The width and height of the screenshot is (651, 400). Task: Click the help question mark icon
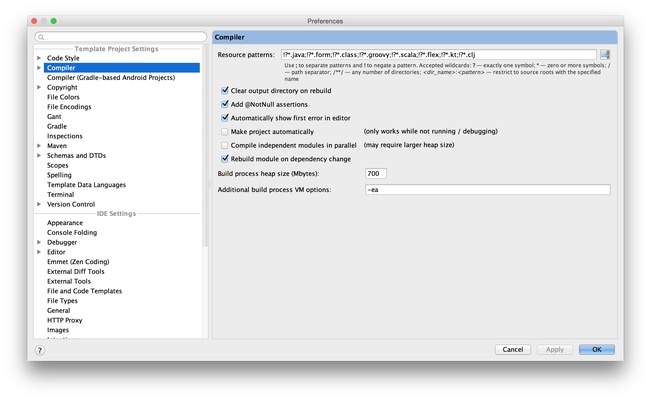[x=40, y=350]
